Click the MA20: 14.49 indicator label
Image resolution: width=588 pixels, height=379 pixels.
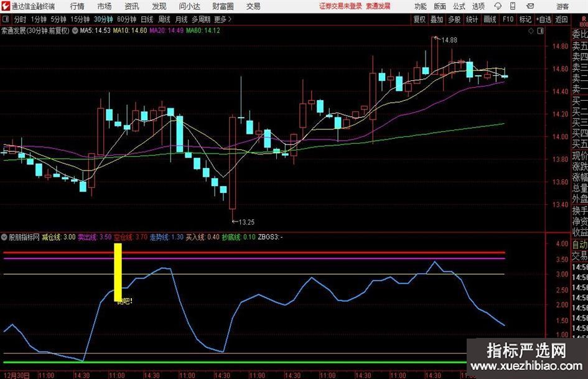click(x=167, y=30)
